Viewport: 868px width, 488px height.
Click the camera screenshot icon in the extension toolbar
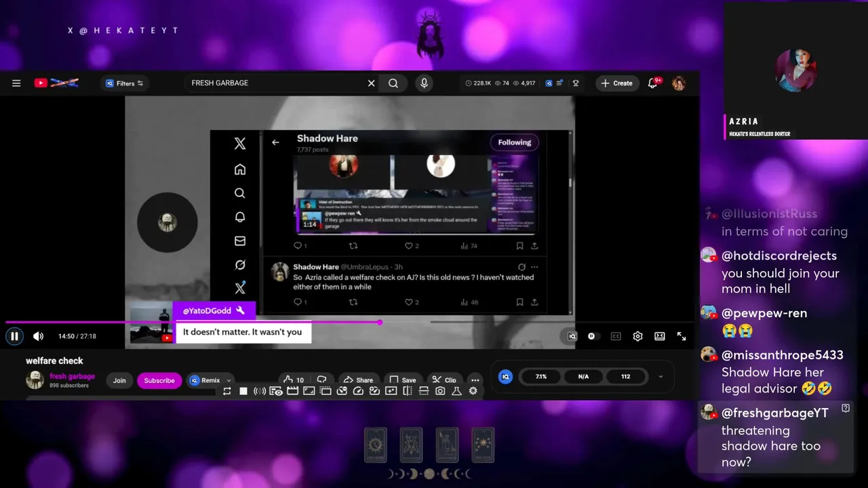click(x=440, y=391)
